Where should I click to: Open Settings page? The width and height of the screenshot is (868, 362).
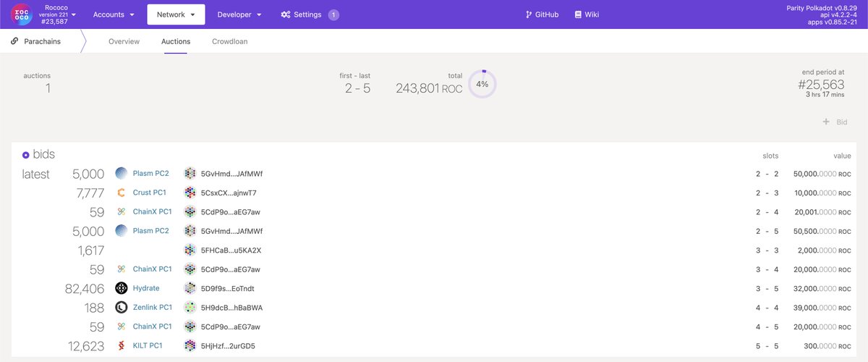[x=302, y=14]
